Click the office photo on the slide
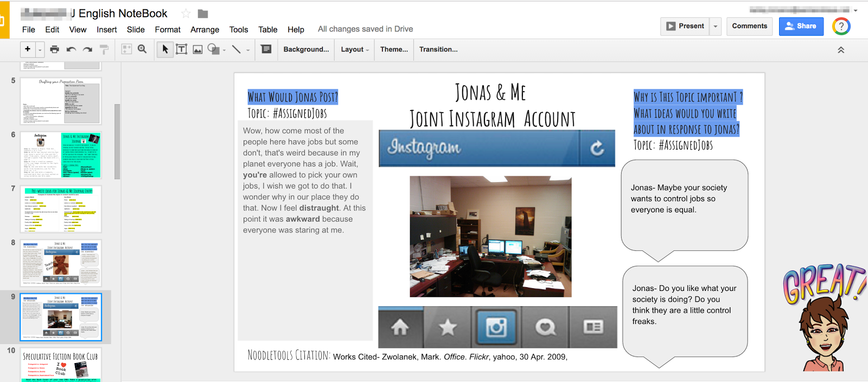Screen dimensions: 868x382 click(490, 236)
